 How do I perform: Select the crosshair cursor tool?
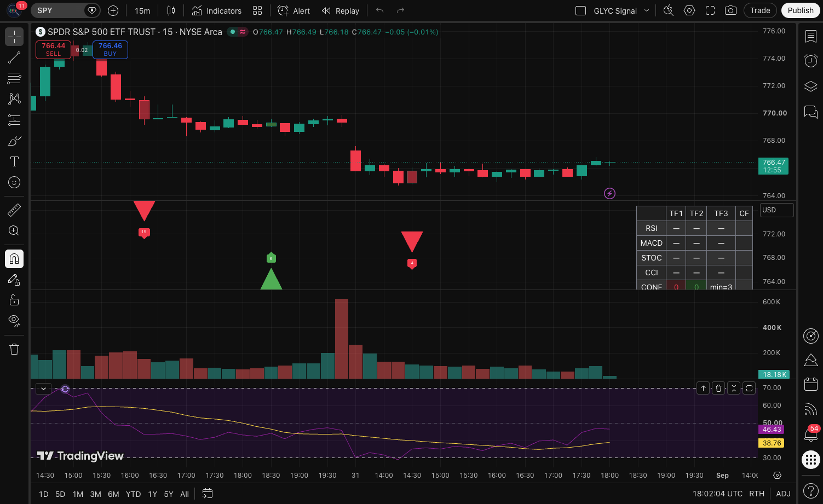pos(14,37)
